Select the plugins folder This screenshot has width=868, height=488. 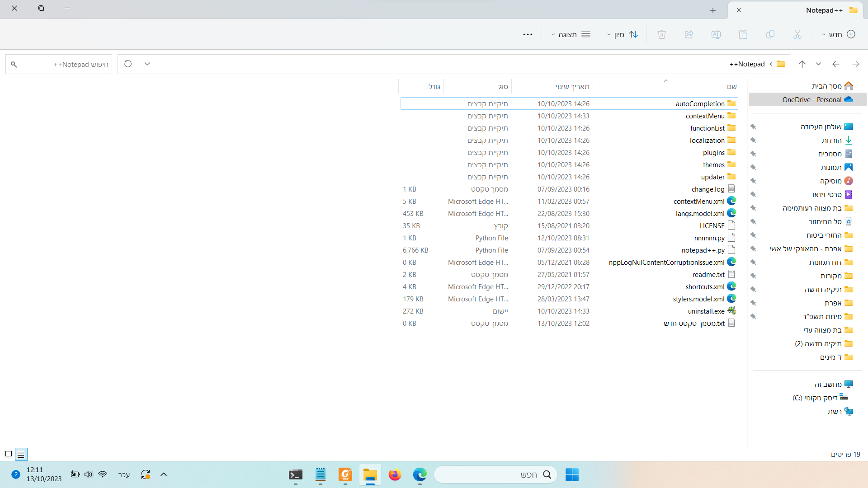coord(569,152)
